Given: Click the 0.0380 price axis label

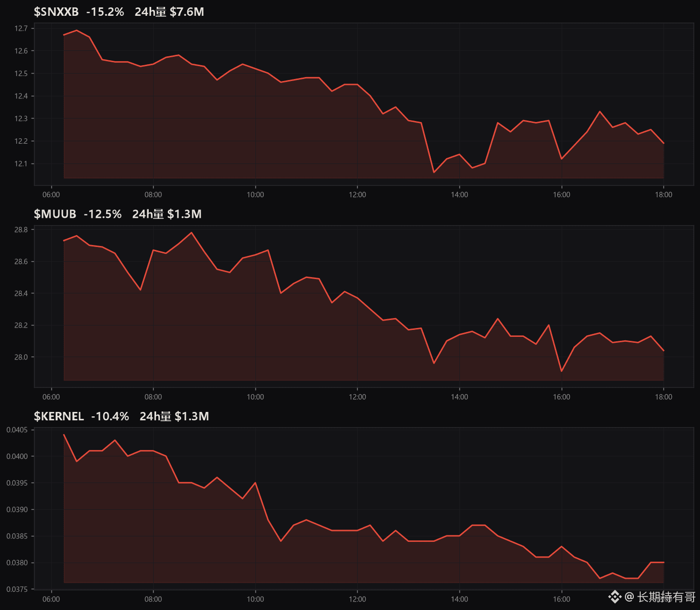Looking at the screenshot, I should [x=17, y=563].
